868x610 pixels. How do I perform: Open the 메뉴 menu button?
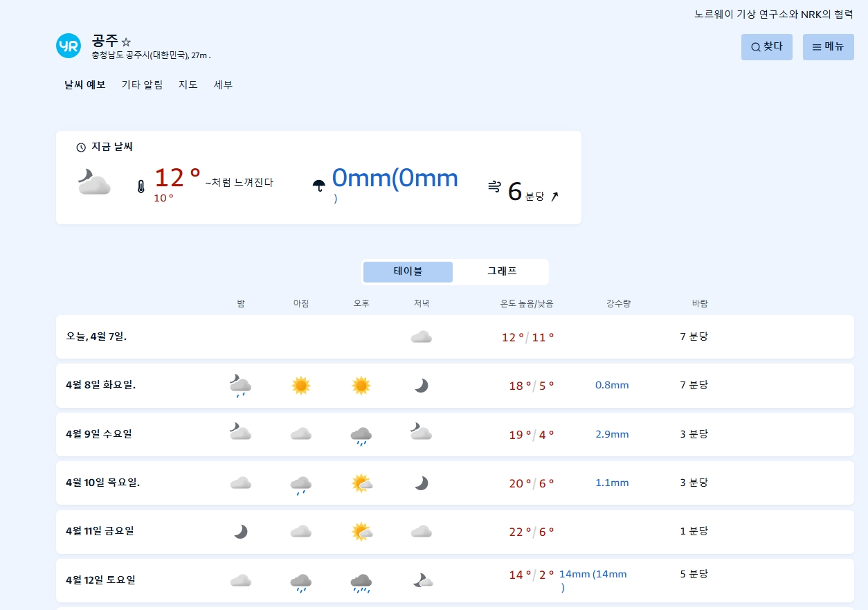pos(829,47)
